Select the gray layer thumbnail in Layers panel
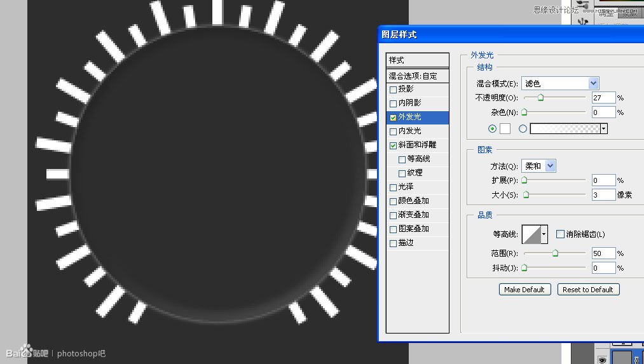 621,356
